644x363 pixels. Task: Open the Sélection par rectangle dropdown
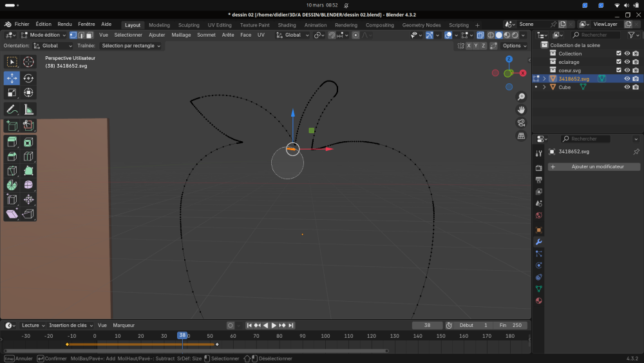point(131,46)
